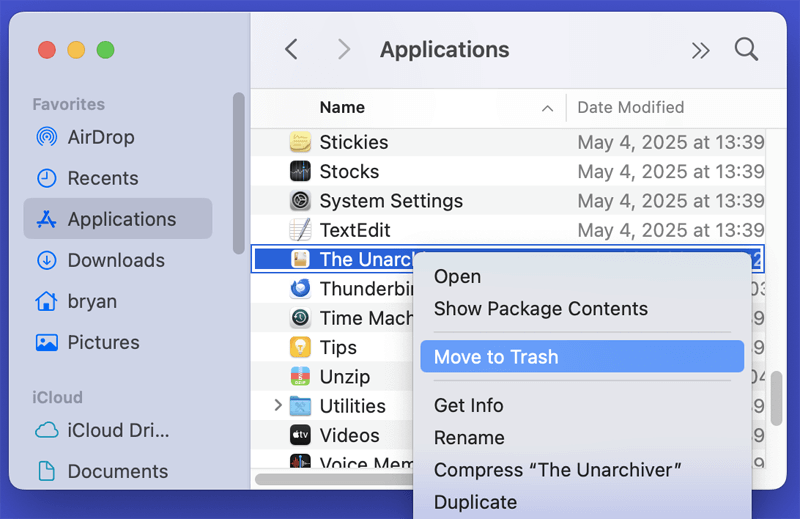
Task: Select the Unzip app icon
Action: (300, 377)
